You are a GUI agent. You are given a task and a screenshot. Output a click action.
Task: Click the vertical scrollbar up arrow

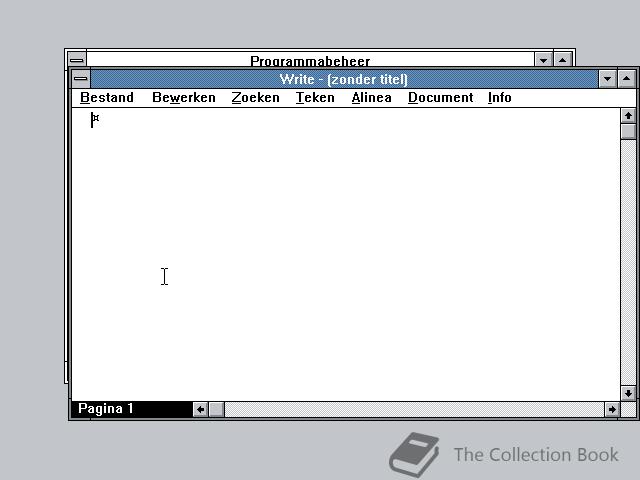[x=628, y=116]
